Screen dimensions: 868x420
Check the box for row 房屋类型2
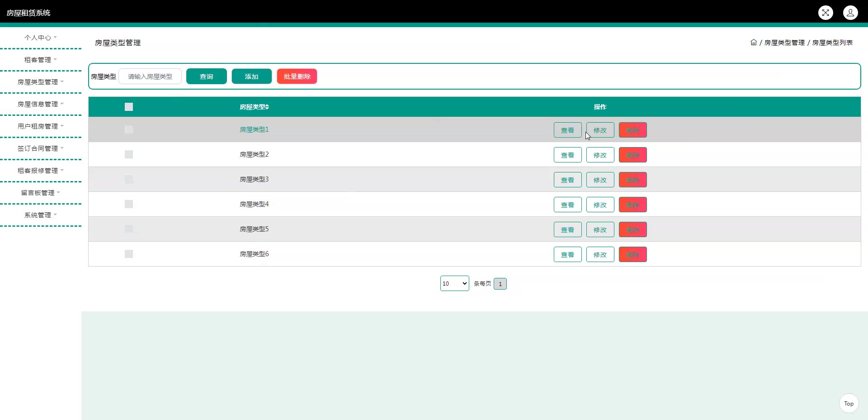click(129, 154)
